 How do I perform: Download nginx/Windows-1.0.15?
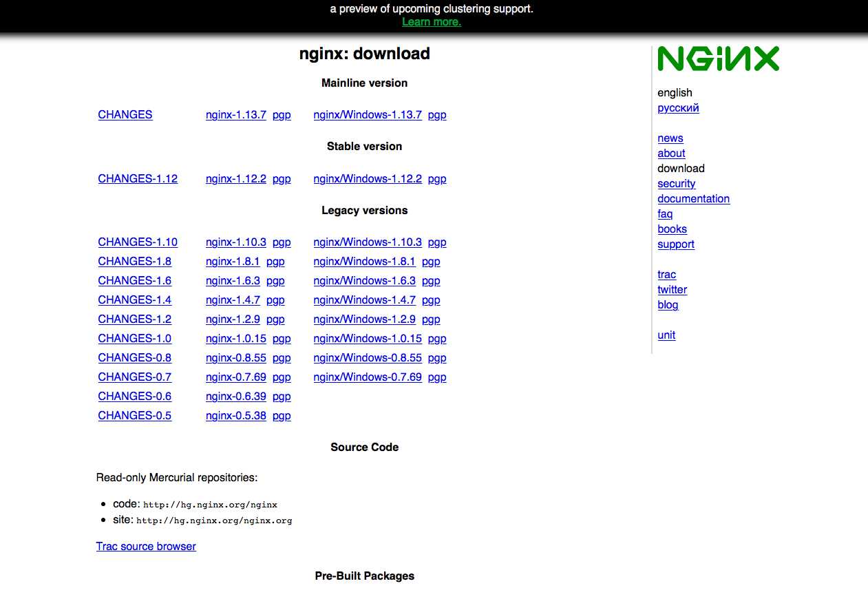pos(368,339)
